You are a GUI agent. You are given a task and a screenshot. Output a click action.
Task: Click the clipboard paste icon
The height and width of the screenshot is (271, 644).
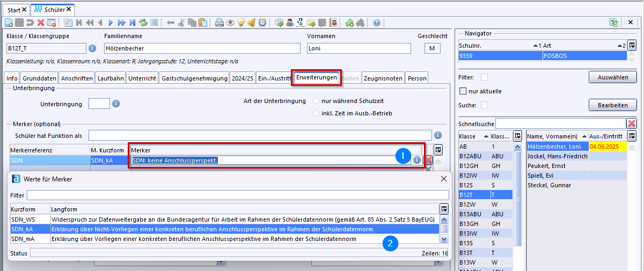point(203,23)
